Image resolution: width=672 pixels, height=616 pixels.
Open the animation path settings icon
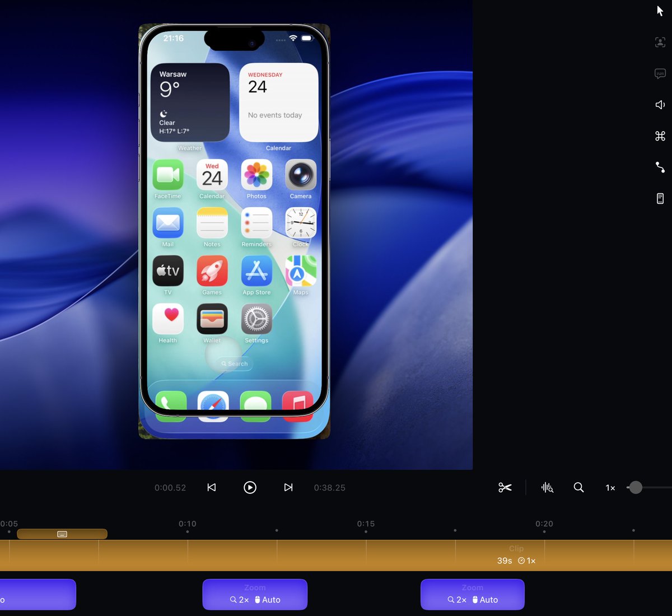(660, 167)
